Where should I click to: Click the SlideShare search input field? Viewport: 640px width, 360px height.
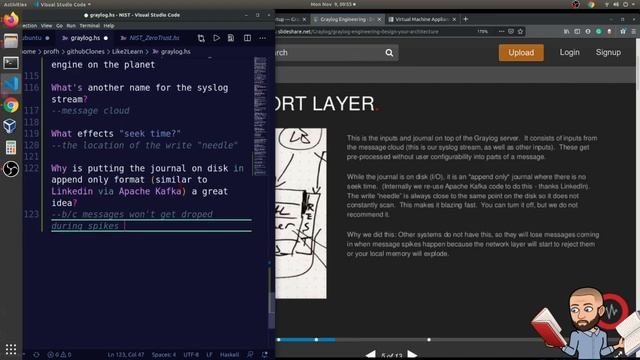point(330,53)
